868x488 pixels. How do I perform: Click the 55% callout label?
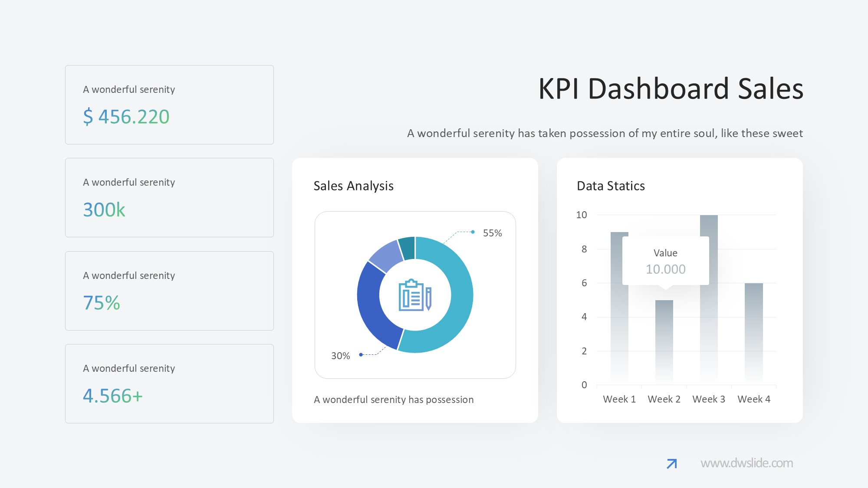[x=492, y=233]
